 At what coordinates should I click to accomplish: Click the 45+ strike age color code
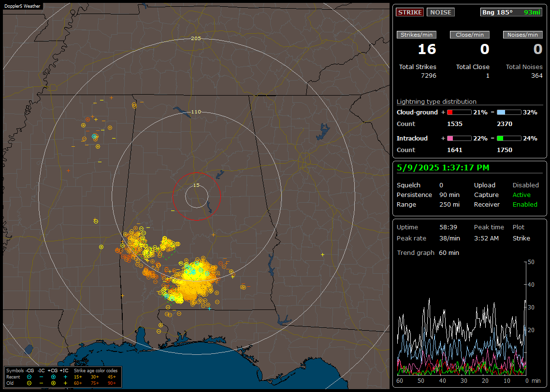pyautogui.click(x=112, y=377)
